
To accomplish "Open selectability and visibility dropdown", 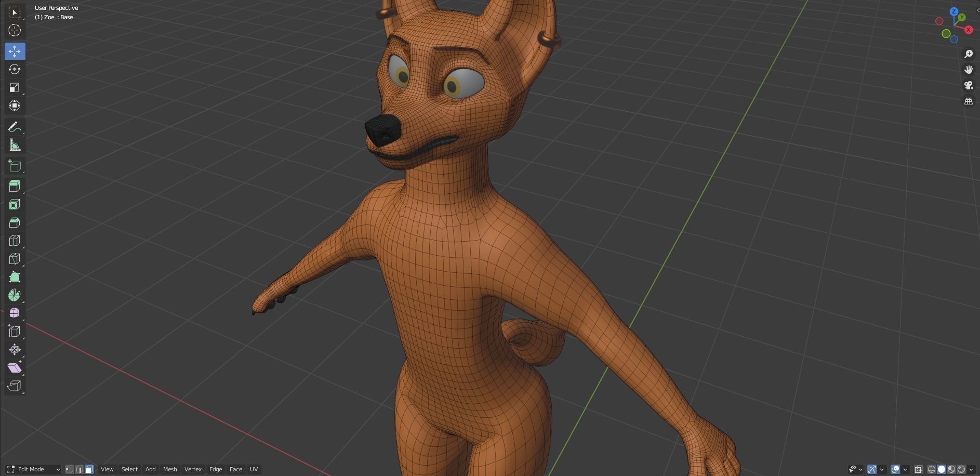I will click(x=855, y=469).
